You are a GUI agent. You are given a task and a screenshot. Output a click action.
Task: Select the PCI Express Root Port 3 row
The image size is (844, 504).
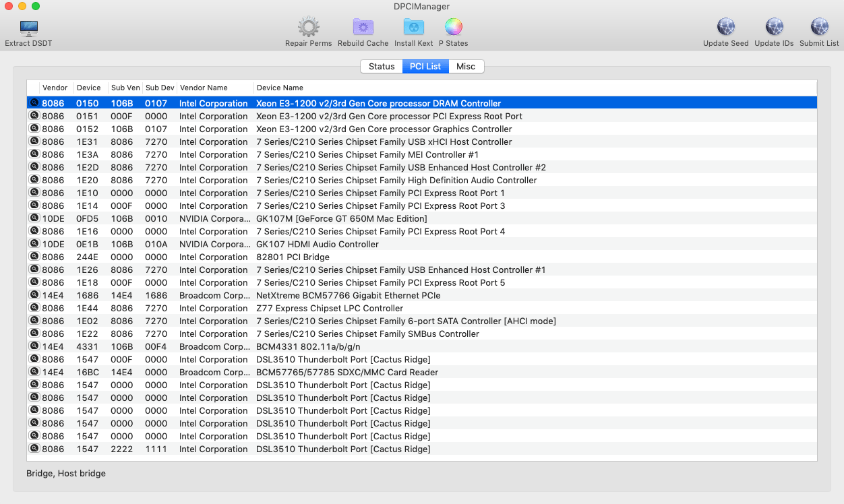coord(422,206)
